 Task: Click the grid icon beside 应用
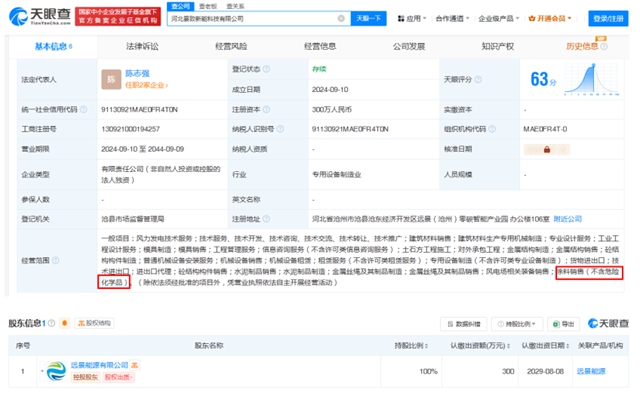coord(401,18)
